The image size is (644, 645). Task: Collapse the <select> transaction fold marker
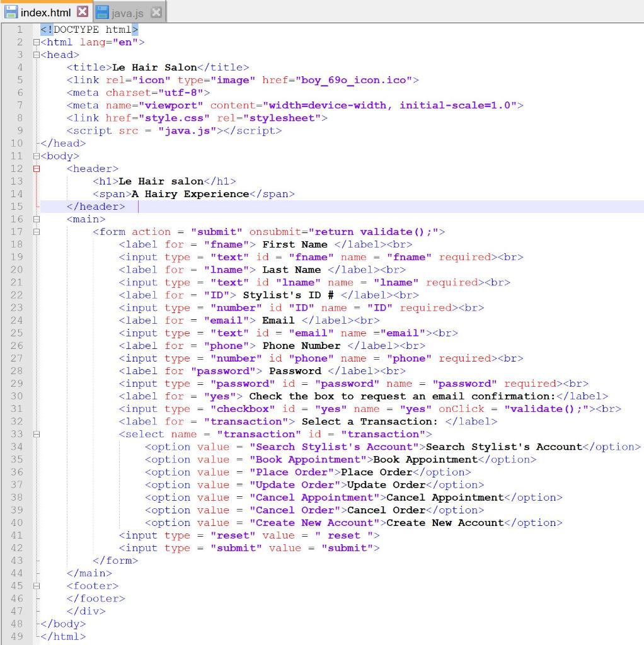(x=37, y=434)
